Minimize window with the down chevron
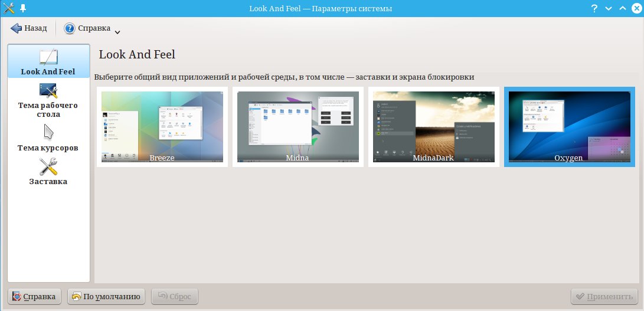 [x=609, y=8]
